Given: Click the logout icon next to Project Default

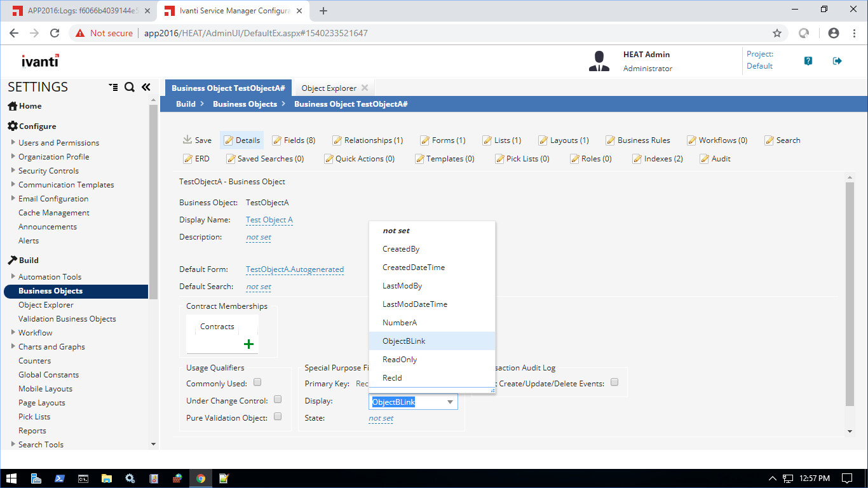Looking at the screenshot, I should (837, 60).
